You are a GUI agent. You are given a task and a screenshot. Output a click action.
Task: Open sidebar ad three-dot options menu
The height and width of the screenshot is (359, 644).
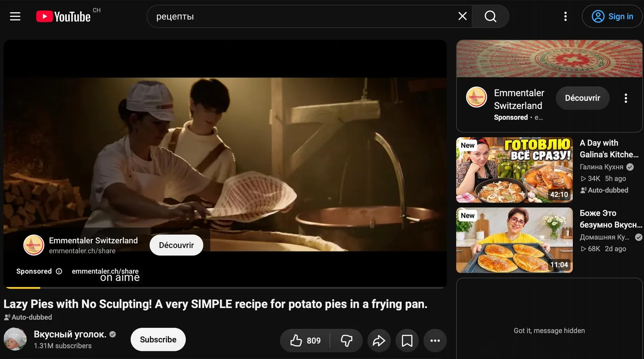[x=626, y=98]
